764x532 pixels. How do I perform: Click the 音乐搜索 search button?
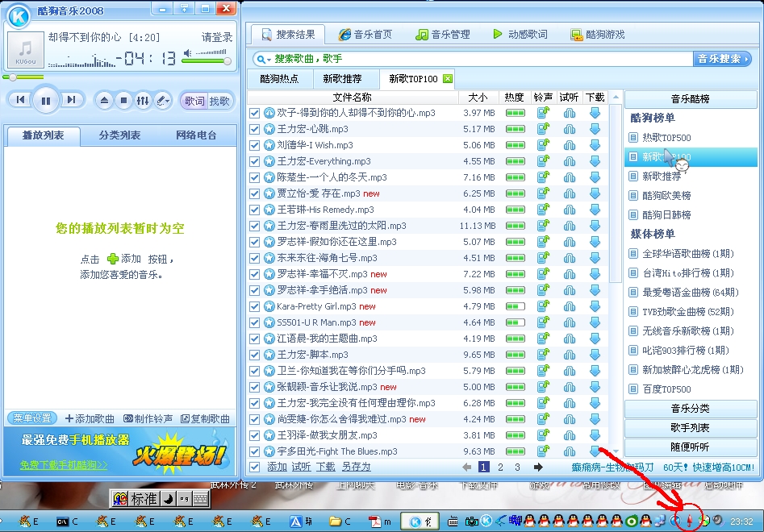(x=722, y=59)
